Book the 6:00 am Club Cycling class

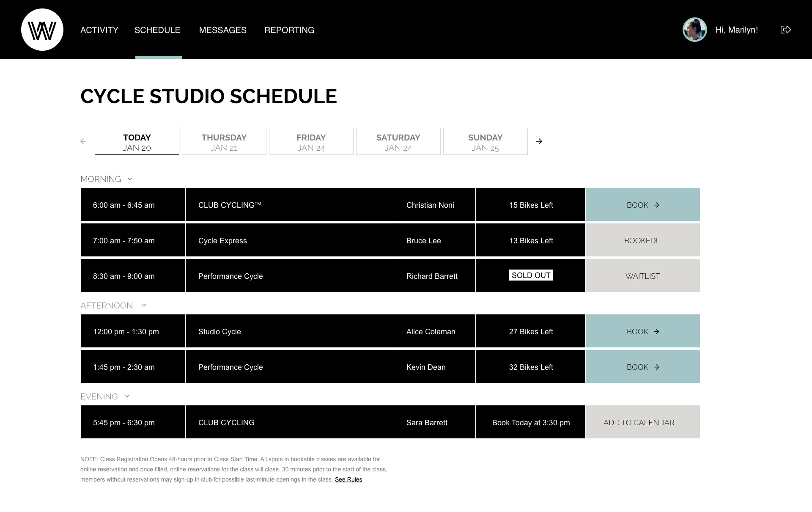pyautogui.click(x=642, y=205)
